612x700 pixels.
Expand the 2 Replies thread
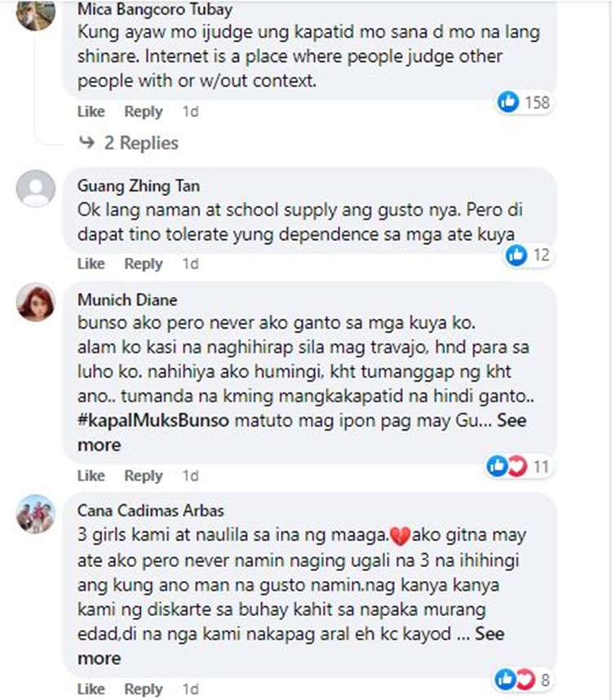coord(141,143)
